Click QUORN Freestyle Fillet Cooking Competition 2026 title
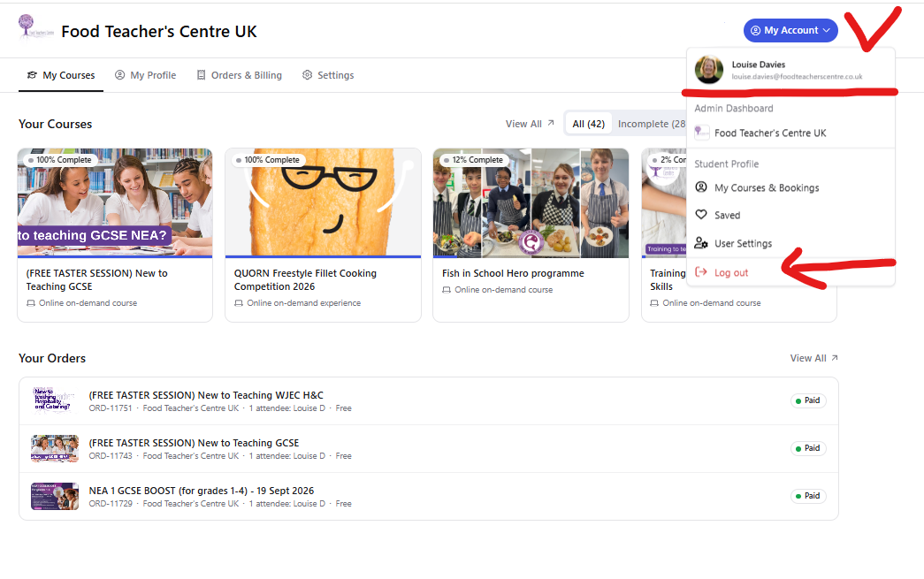The height and width of the screenshot is (579, 924). [x=305, y=280]
